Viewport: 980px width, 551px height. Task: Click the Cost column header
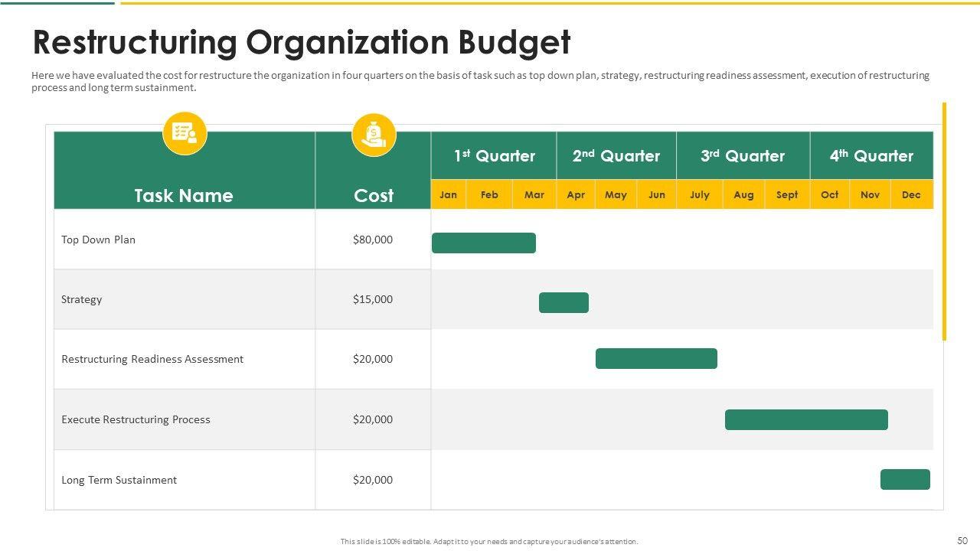pos(374,195)
